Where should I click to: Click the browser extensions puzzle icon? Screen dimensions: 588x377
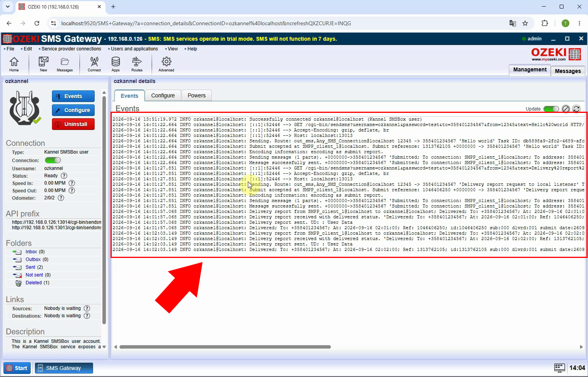pyautogui.click(x=545, y=23)
